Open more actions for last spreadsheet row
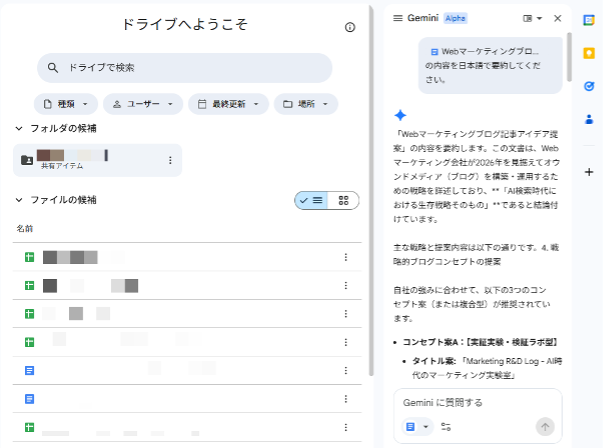The image size is (604, 448). (346, 427)
